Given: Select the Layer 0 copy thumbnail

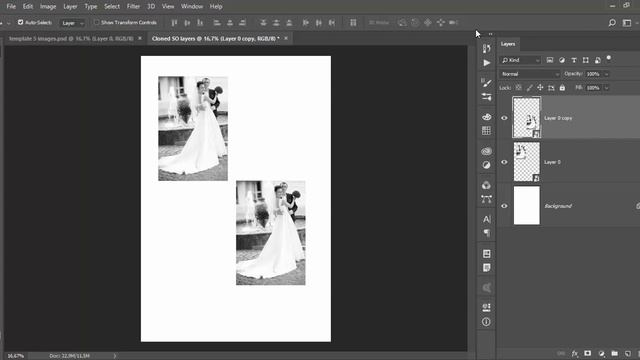Looking at the screenshot, I should click(x=527, y=118).
